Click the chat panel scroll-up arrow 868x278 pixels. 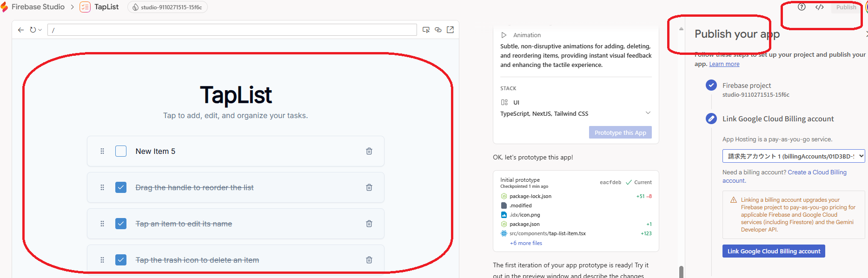point(681,29)
